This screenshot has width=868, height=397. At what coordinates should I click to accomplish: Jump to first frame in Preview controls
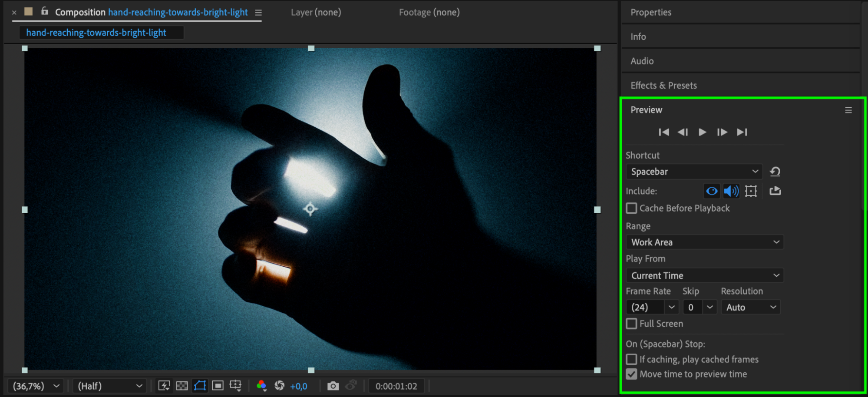tap(663, 132)
